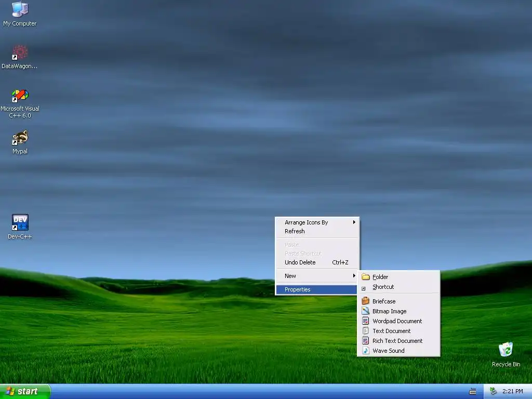Open the Arrange Icons By submenu
The image size is (532, 399).
click(317, 222)
